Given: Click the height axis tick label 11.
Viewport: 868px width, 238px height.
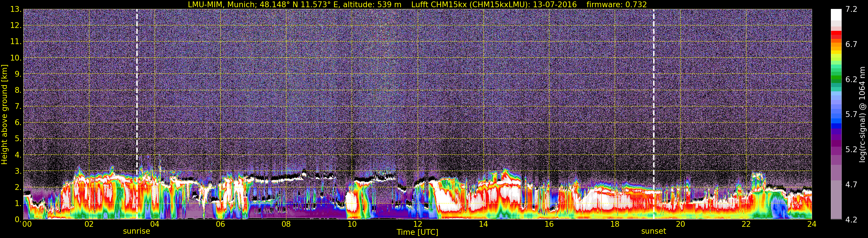Looking at the screenshot, I should [16, 42].
